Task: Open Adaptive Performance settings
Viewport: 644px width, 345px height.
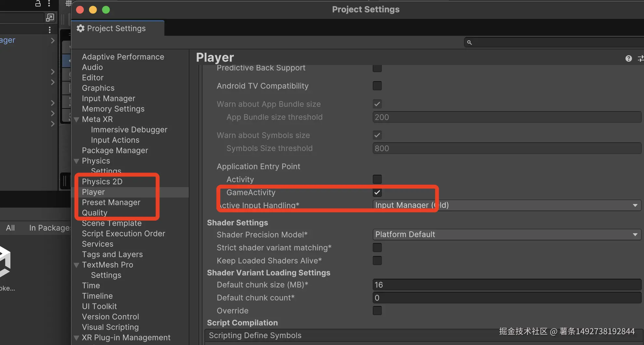Action: tap(123, 57)
